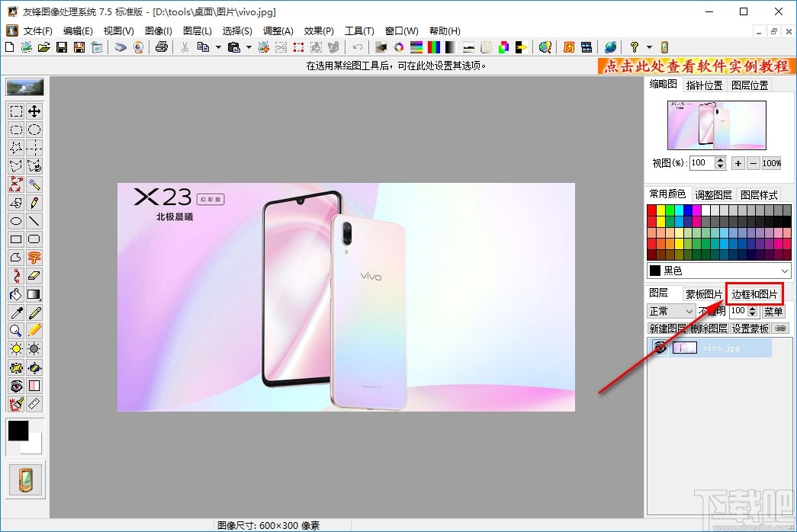Viewport: 797px width, 532px height.
Task: Click the print icon in toolbar
Action: coord(161,47)
